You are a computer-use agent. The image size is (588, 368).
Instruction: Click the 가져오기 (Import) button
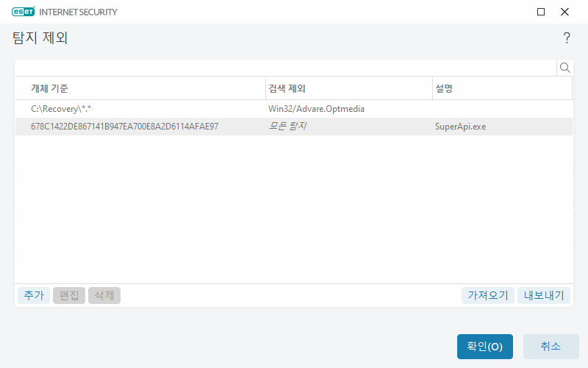pyautogui.click(x=488, y=295)
